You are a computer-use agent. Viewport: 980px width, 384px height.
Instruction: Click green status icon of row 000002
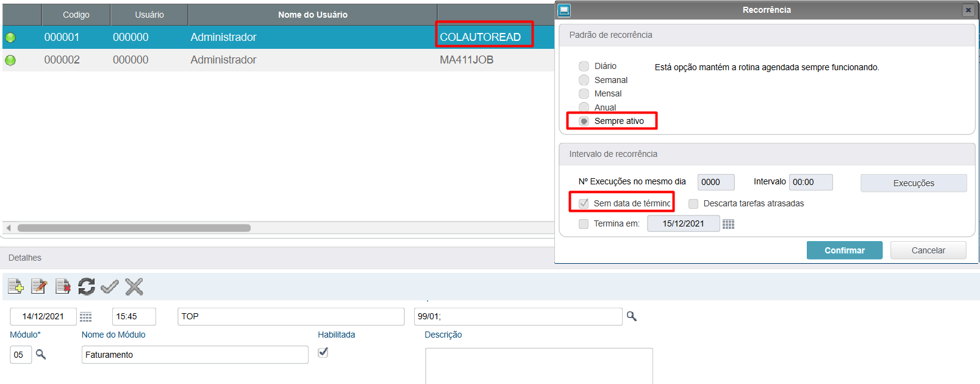tap(10, 60)
